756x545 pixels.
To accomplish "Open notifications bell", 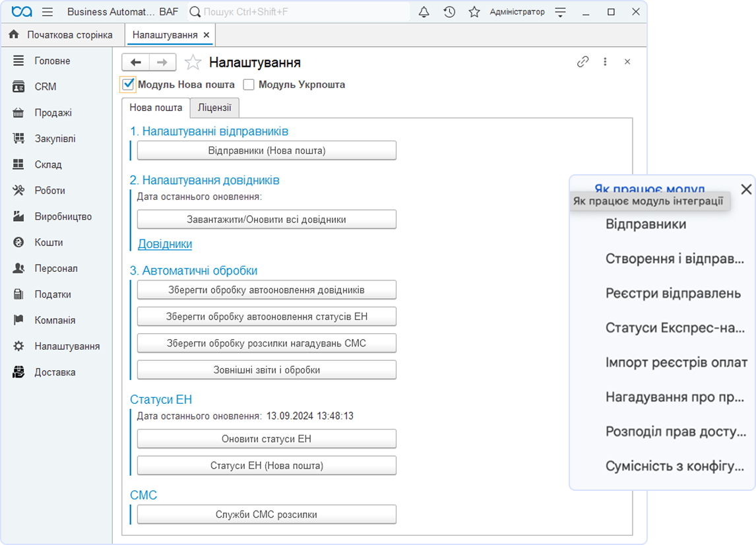I will pyautogui.click(x=424, y=12).
